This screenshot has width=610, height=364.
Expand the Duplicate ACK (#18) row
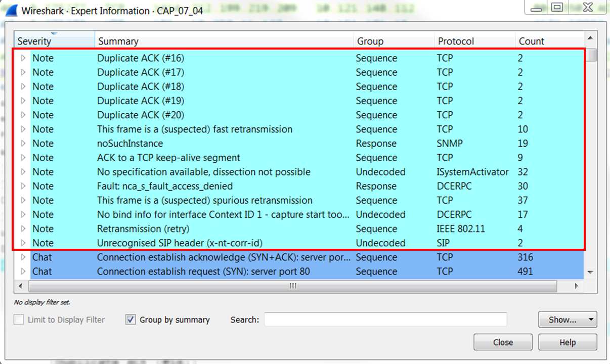click(x=23, y=86)
